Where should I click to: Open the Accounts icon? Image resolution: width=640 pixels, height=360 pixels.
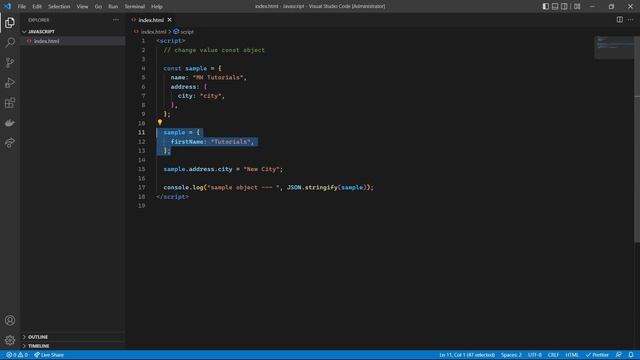coord(10,320)
